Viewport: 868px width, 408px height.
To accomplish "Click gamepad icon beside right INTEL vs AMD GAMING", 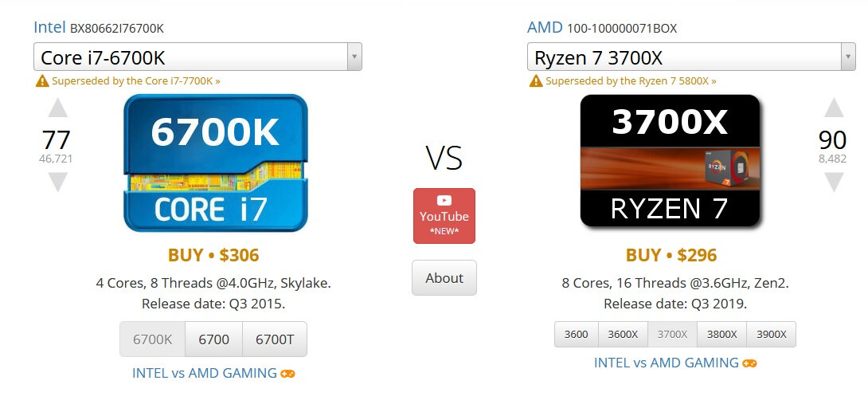I will (x=749, y=363).
